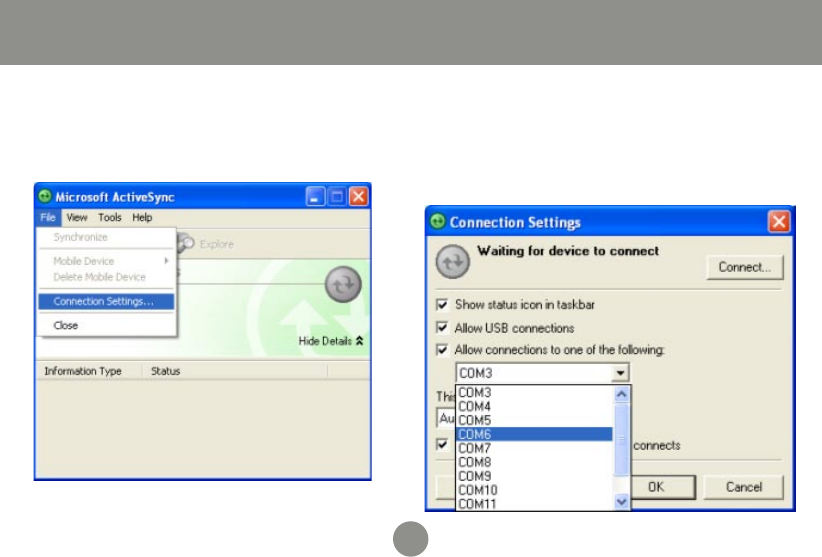The width and height of the screenshot is (822, 557).
Task: Click the Connect... button
Action: tap(744, 267)
